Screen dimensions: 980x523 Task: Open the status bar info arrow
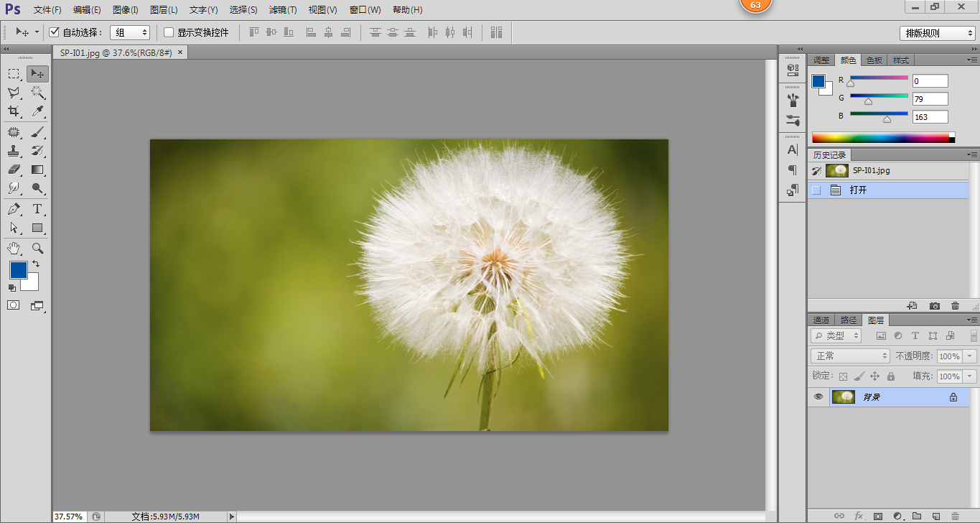point(231,516)
